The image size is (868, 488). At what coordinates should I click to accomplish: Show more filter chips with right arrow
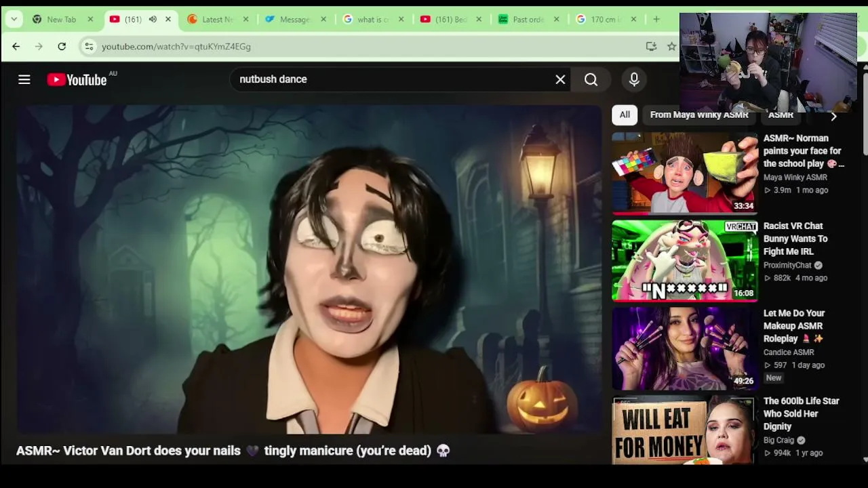(x=833, y=115)
